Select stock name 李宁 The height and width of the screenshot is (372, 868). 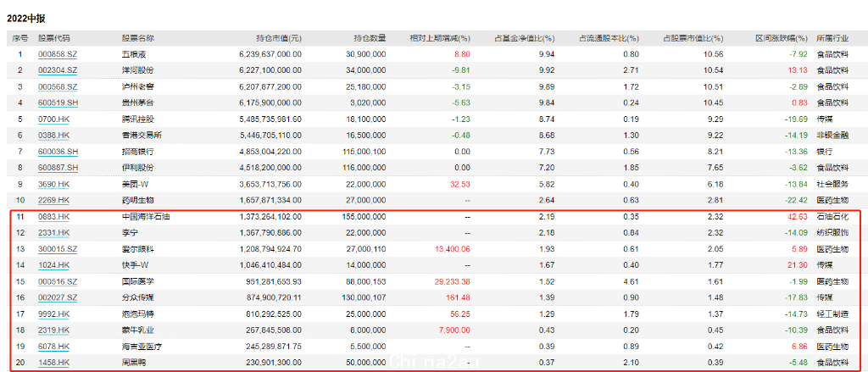tap(130, 233)
